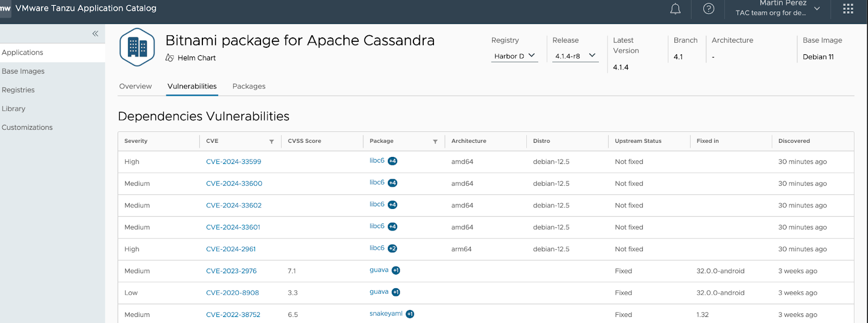Open CVE-2024-33602 link
The image size is (868, 323).
(234, 205)
